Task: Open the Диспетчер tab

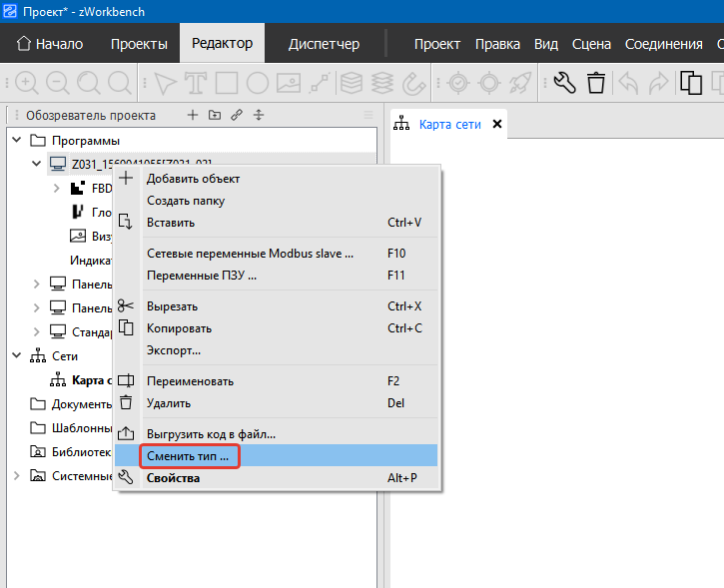Action: [x=323, y=44]
